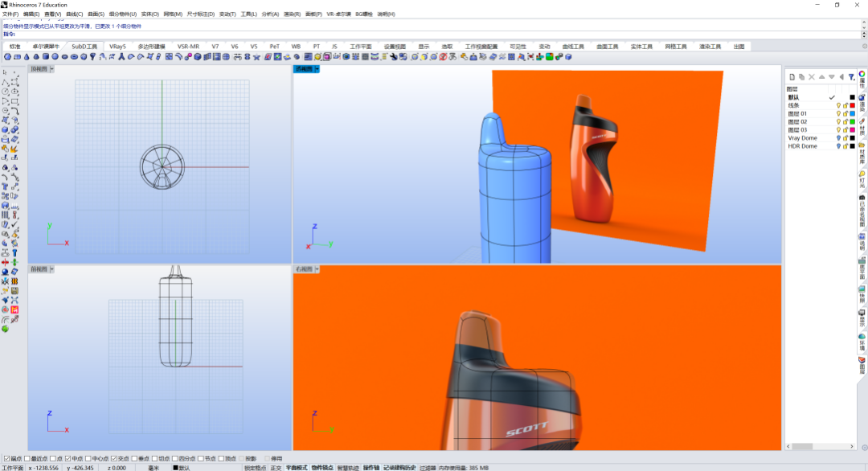Open the 曲面(S) menu
Image resolution: width=868 pixels, height=471 pixels.
click(96, 14)
